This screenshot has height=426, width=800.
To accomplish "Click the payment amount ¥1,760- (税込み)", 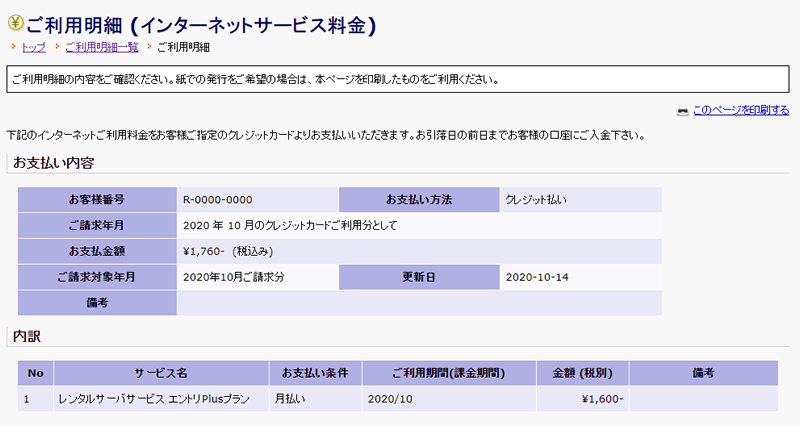I will (x=228, y=251).
